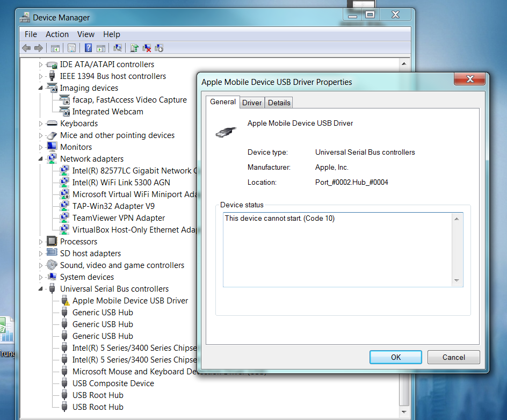This screenshot has height=420, width=507.
Task: Select the Apple Mobile Device warning icon
Action: point(65,300)
